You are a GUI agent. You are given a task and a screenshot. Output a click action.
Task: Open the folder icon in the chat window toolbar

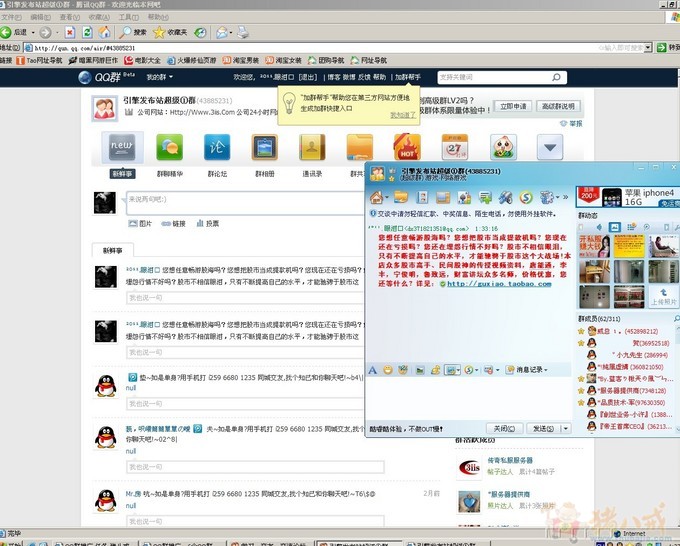pos(401,198)
